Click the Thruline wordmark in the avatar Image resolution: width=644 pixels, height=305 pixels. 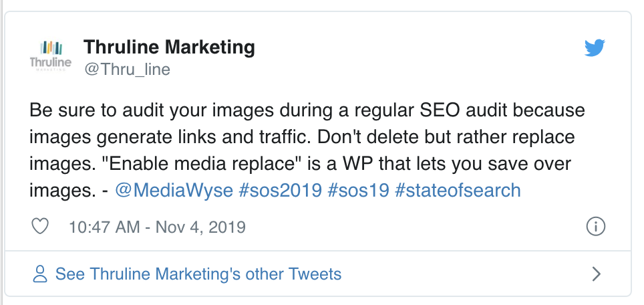pos(51,62)
